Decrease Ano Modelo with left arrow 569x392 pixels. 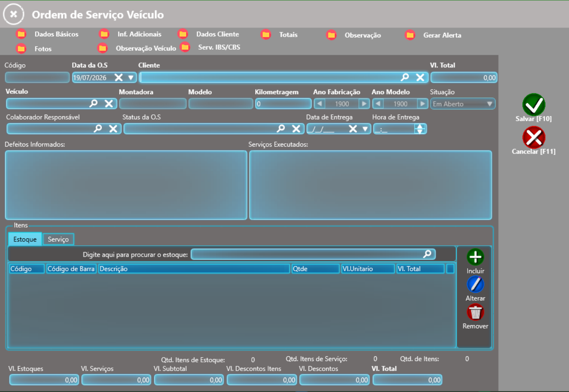pyautogui.click(x=378, y=104)
